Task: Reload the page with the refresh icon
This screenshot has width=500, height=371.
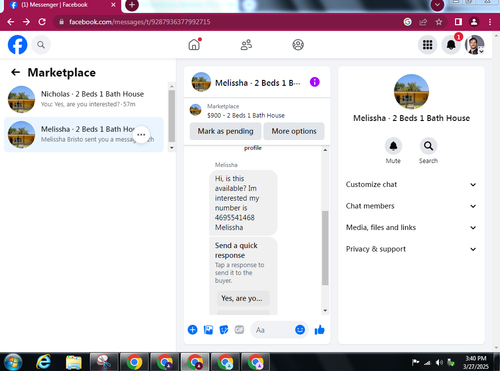Action: pyautogui.click(x=42, y=22)
